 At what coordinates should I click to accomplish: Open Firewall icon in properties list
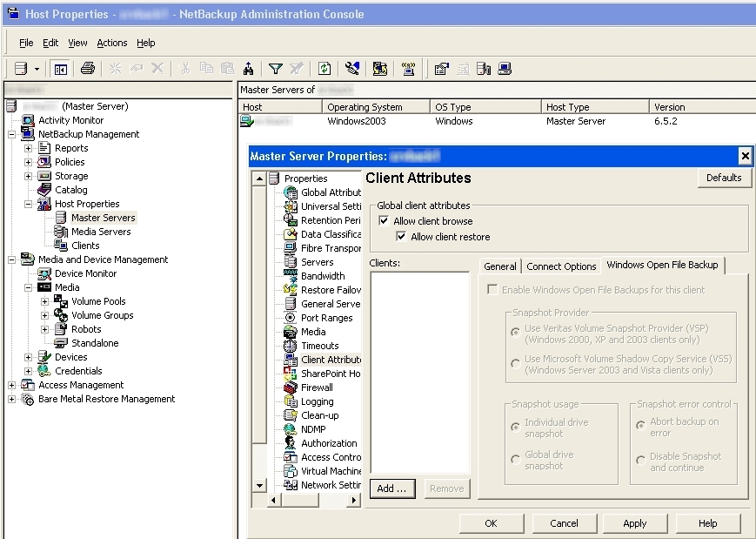click(x=291, y=387)
